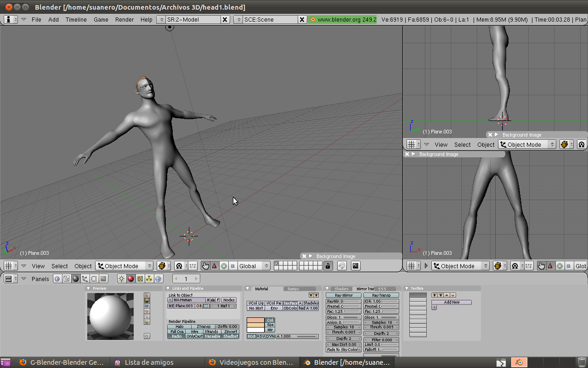The width and height of the screenshot is (588, 368).
Task: Open the Shading context sphere icon
Action: pyautogui.click(x=76, y=279)
